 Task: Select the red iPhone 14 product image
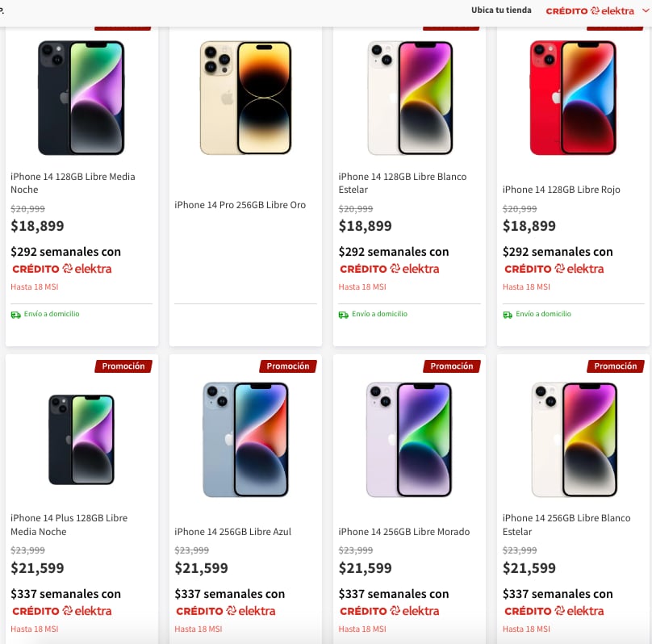pos(573,97)
